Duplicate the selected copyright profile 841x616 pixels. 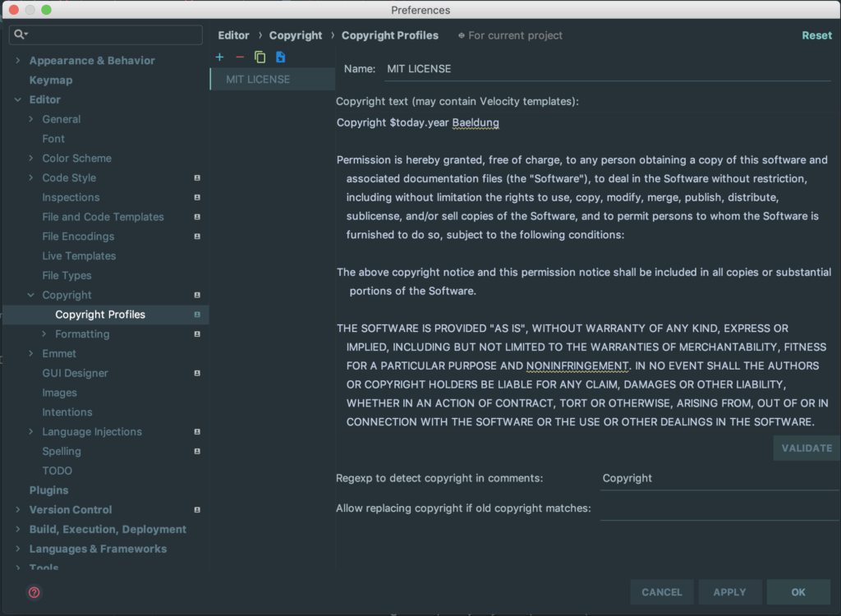tap(259, 57)
